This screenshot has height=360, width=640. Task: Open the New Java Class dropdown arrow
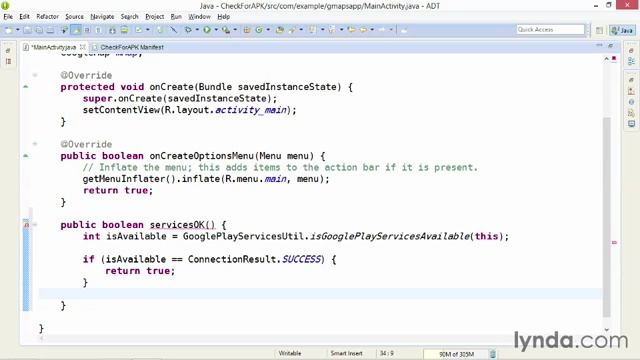click(268, 30)
